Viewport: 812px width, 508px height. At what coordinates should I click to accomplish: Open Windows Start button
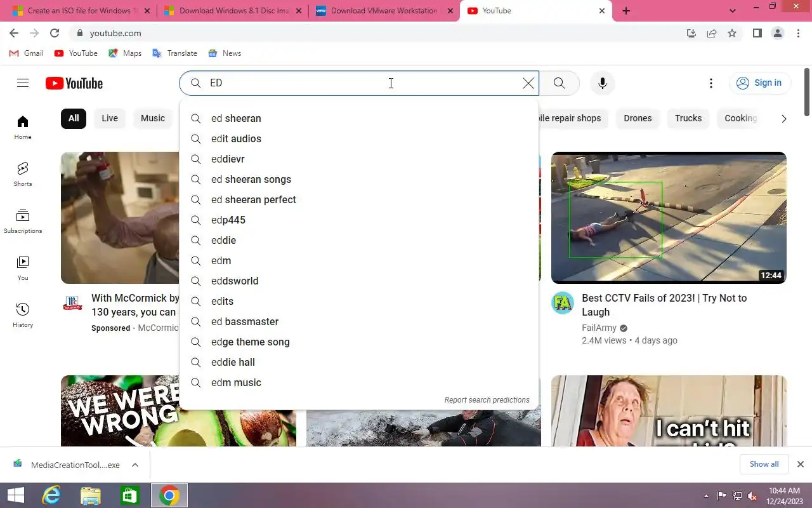(x=15, y=495)
